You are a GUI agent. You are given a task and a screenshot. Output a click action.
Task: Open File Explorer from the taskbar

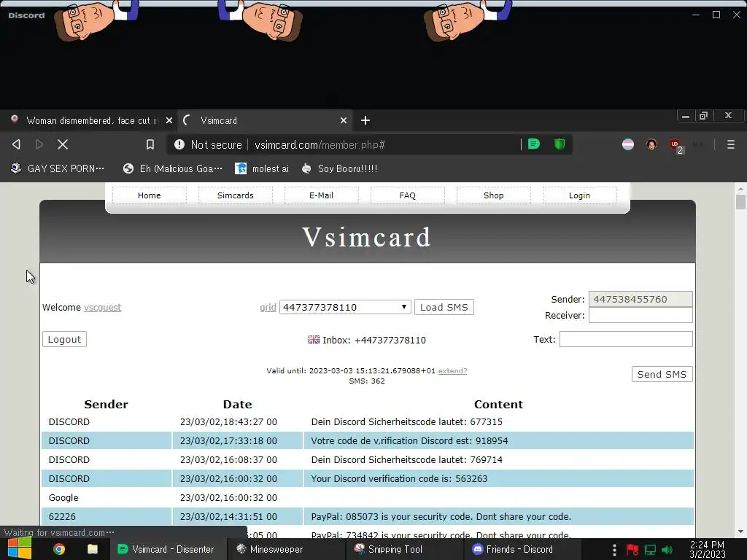point(93,549)
